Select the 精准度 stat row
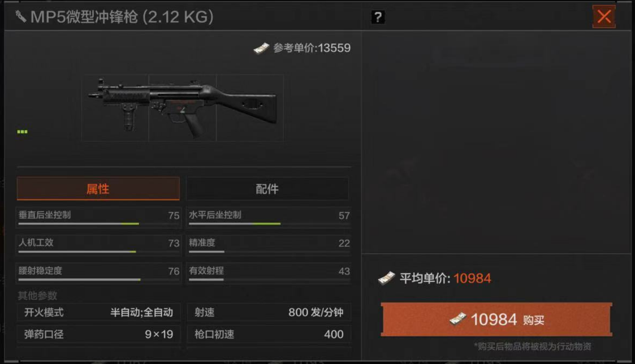Image resolution: width=635 pixels, height=364 pixels. click(269, 245)
